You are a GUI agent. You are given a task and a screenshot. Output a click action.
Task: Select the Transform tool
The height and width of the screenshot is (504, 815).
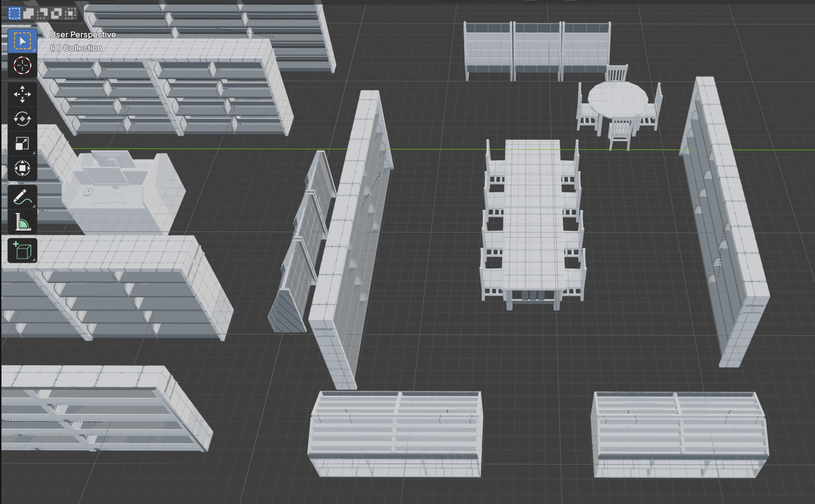tap(22, 168)
